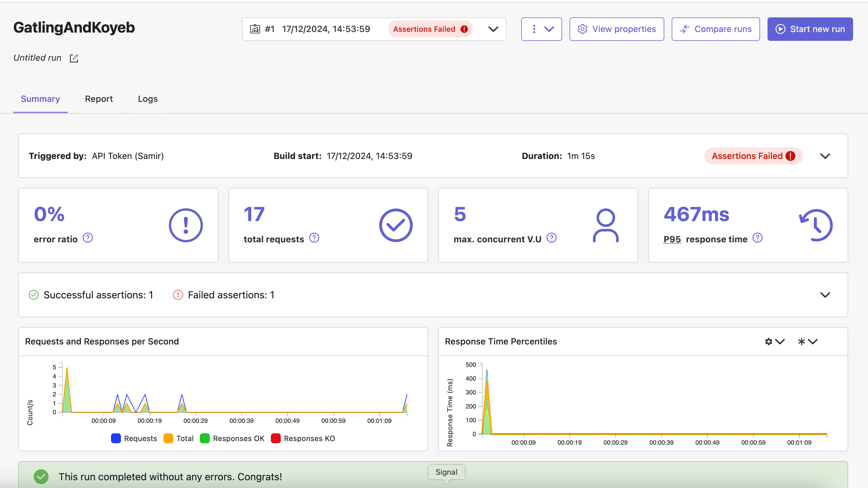Switch to the Report tab
The height and width of the screenshot is (488, 868).
click(x=98, y=99)
